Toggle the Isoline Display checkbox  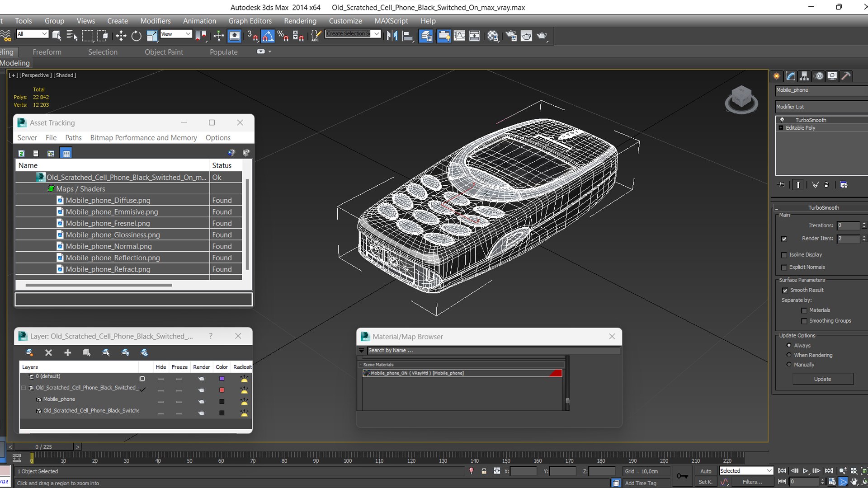784,255
